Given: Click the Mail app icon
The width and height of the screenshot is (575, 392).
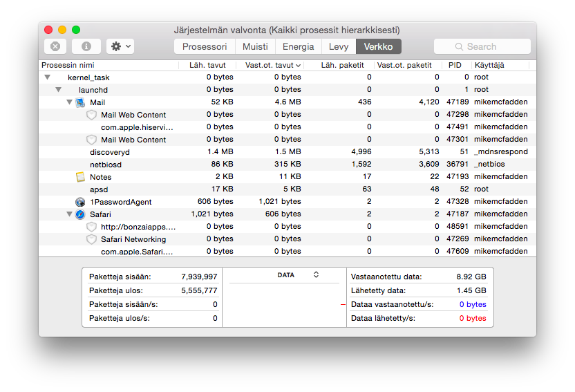Looking at the screenshot, I should click(80, 102).
